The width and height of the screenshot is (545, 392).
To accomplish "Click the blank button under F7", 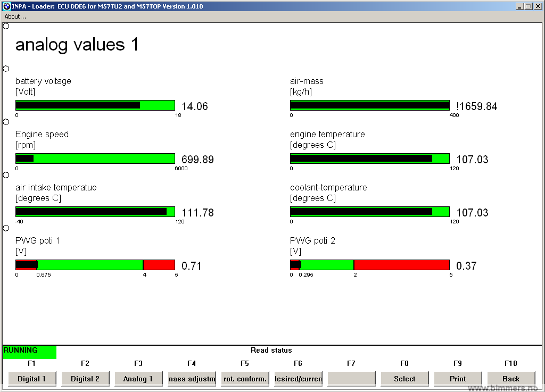I will click(351, 379).
